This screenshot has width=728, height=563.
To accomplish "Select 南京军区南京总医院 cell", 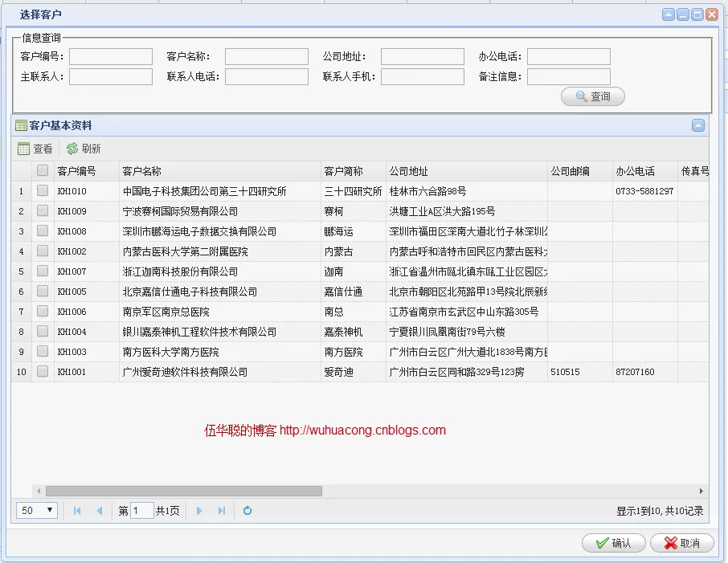I will [219, 312].
